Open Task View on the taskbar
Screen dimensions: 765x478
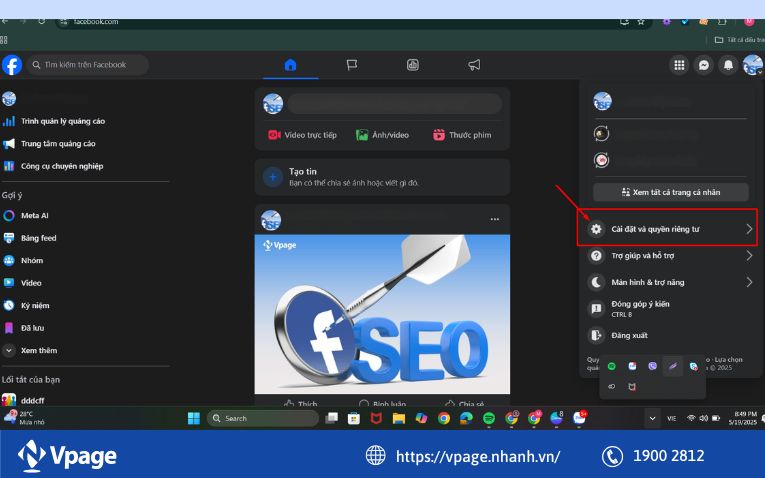click(332, 418)
